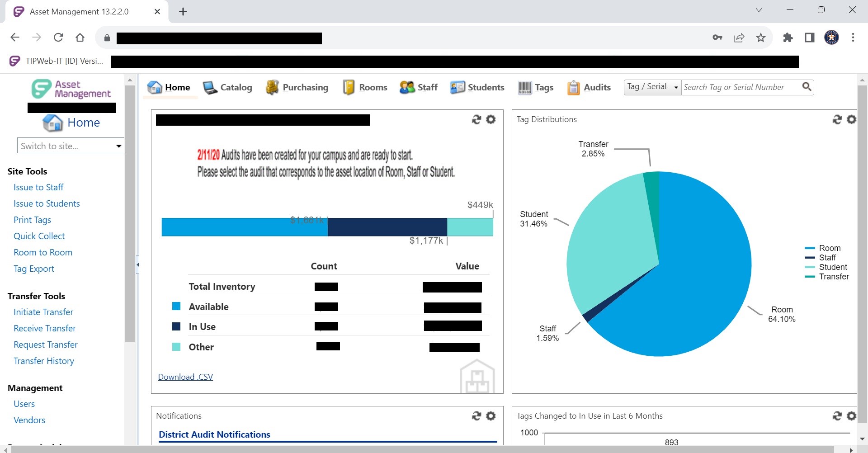Open the Catalog section
Screen dimensions: 868x453
pos(227,87)
